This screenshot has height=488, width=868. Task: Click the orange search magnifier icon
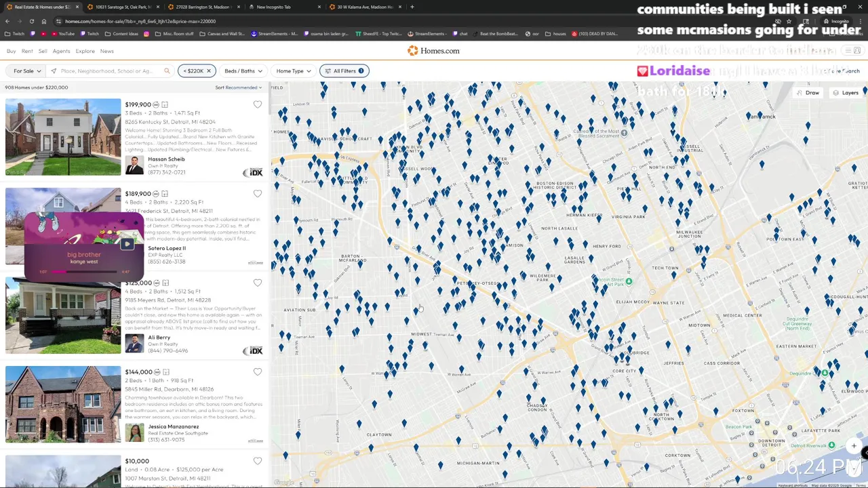[x=167, y=70]
